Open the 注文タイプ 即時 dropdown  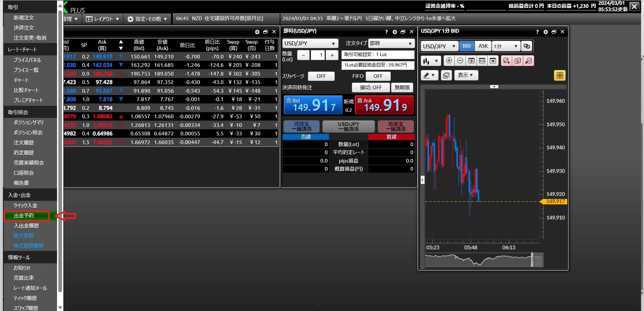click(391, 43)
